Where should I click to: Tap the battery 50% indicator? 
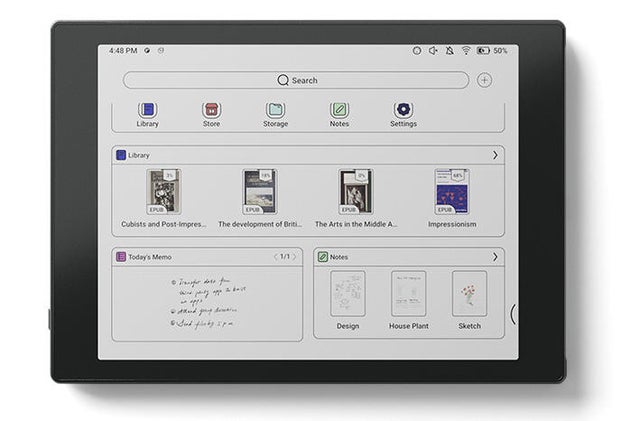[x=491, y=50]
